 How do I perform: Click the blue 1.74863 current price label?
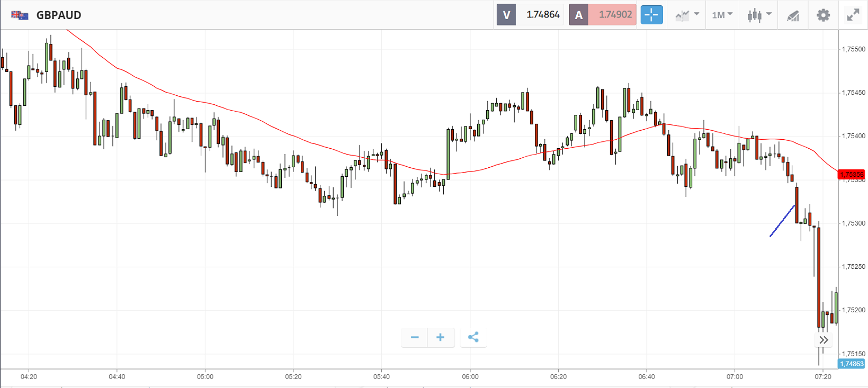pyautogui.click(x=851, y=364)
